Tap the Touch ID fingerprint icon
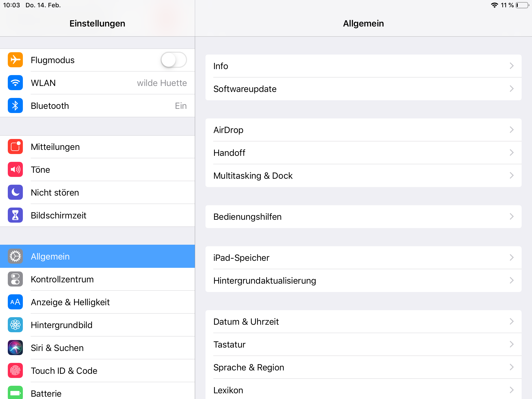The width and height of the screenshot is (532, 399). click(15, 371)
